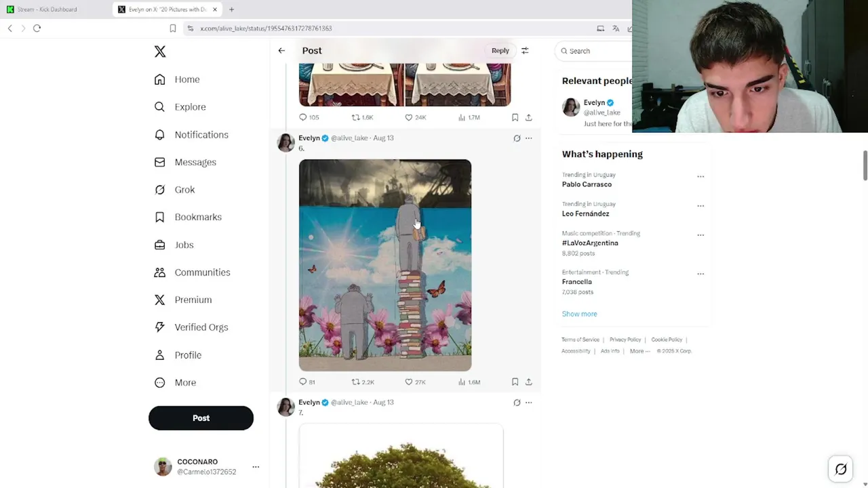This screenshot has width=868, height=488.
Task: Open COCONARO account options menu
Action: 256,467
